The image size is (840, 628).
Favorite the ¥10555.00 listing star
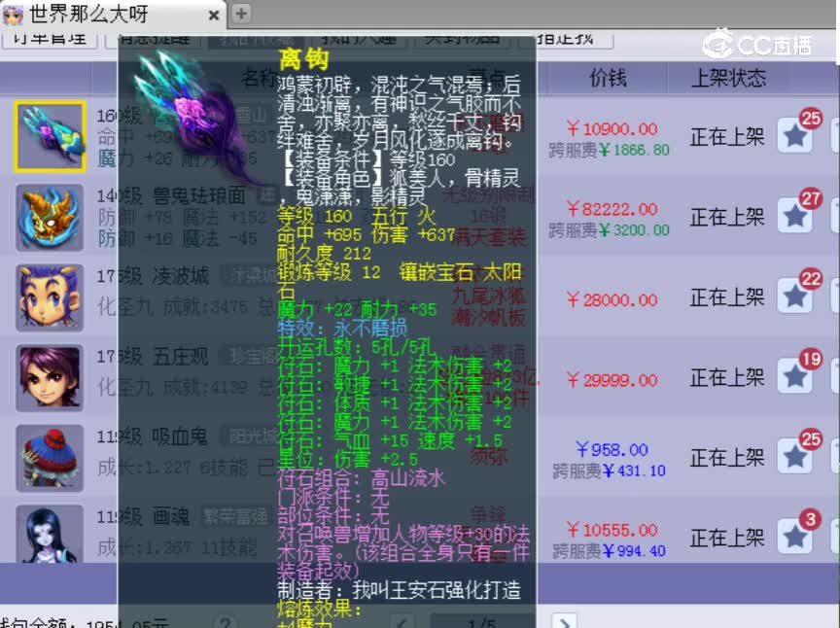click(x=795, y=538)
